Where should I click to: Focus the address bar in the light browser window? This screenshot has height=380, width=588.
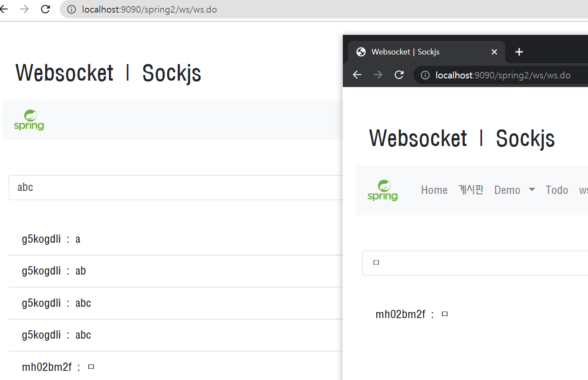tap(324, 10)
